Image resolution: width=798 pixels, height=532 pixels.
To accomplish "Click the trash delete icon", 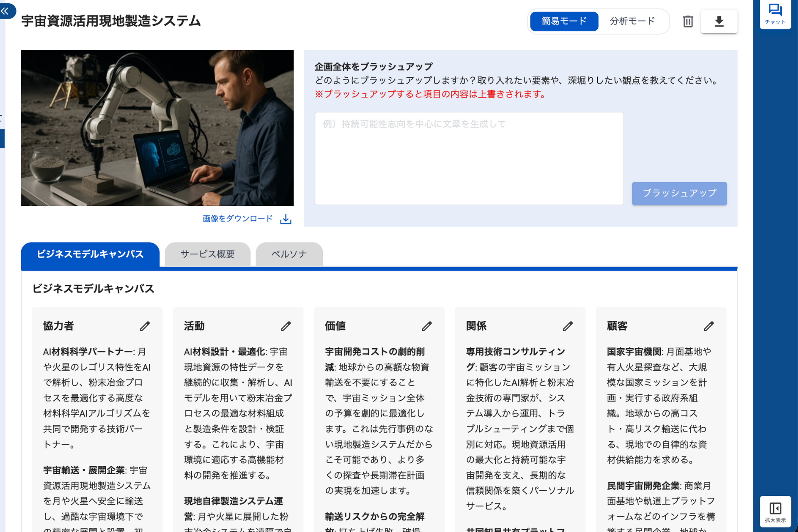I will coord(688,21).
